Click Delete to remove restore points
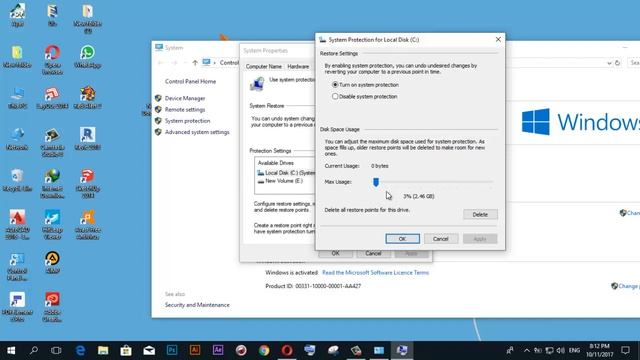This screenshot has width=640, height=360. tap(480, 214)
